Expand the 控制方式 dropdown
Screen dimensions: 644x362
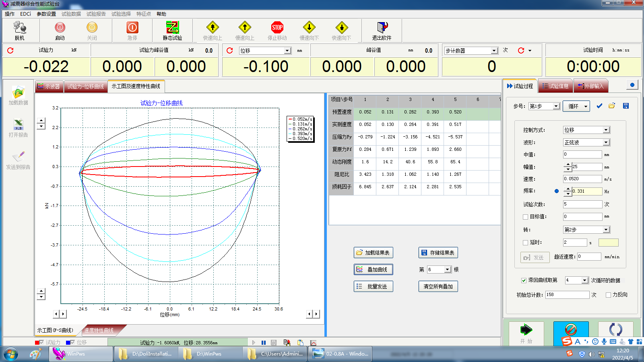point(606,130)
